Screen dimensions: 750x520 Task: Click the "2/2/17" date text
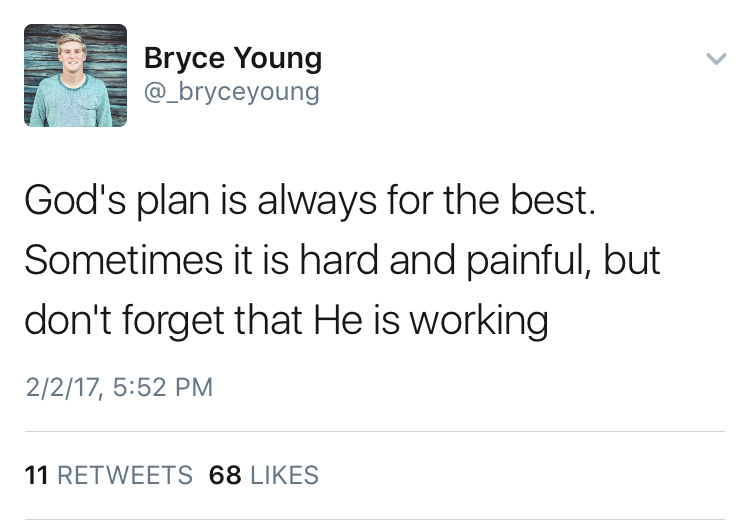pos(64,387)
